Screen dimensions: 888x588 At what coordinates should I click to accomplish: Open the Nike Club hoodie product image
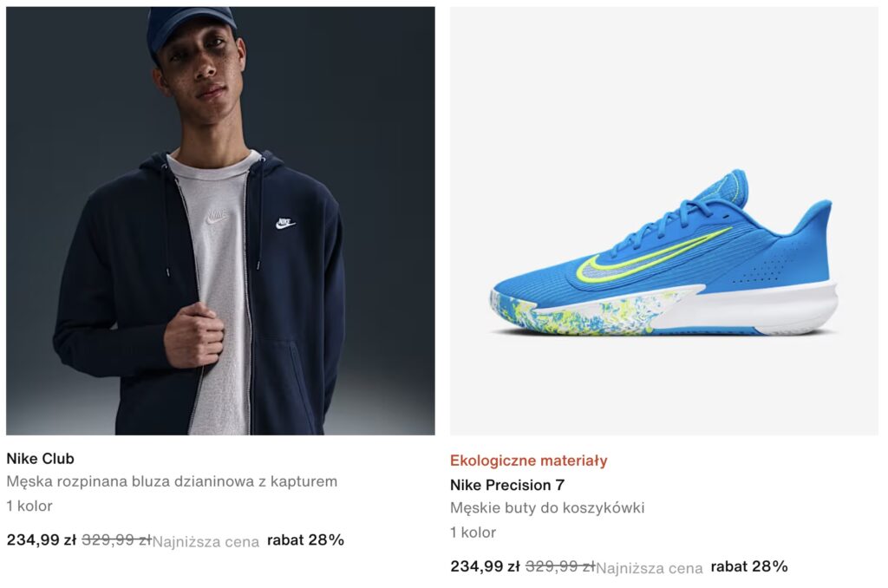(220, 221)
